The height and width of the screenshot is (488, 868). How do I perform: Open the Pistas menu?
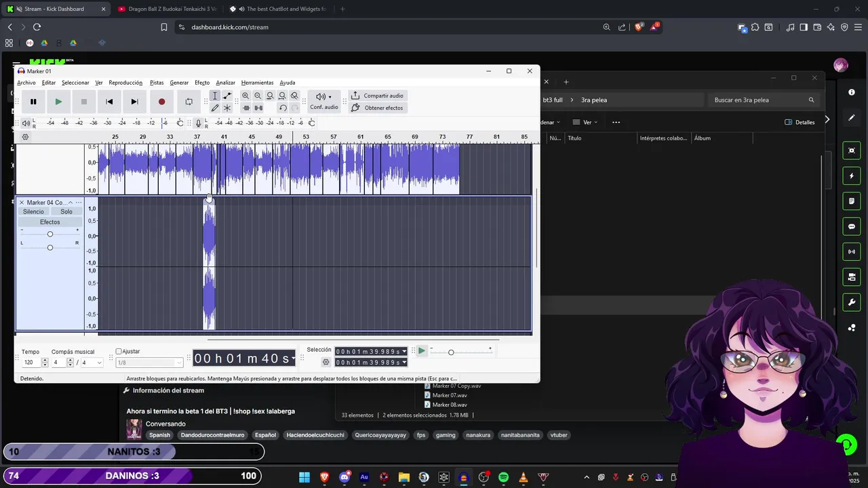click(157, 83)
